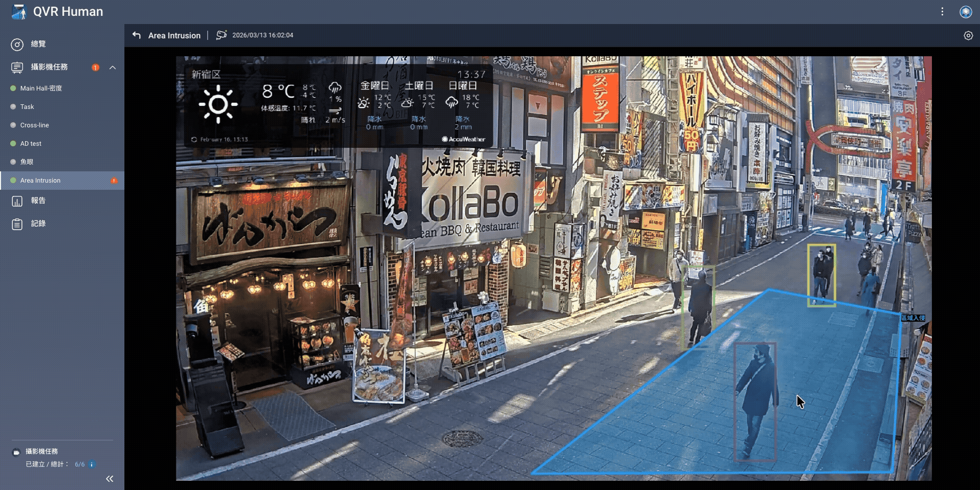Open the 總覽 overview page
This screenshot has width=980, height=490.
(38, 44)
